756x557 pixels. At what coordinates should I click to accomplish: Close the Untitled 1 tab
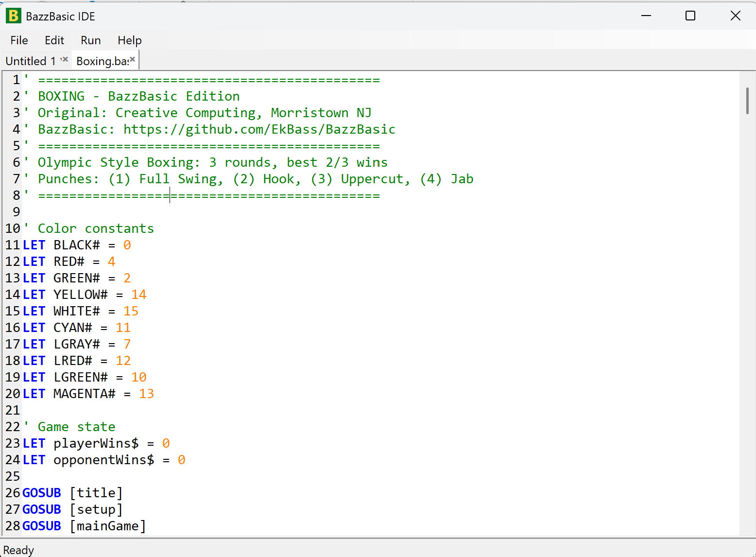[x=65, y=58]
